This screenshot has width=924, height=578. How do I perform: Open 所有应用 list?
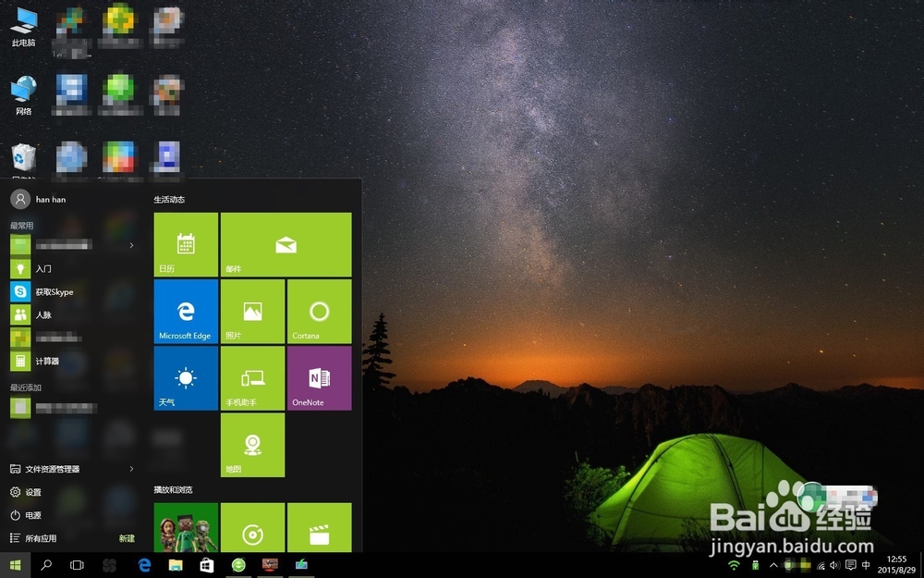point(33,538)
